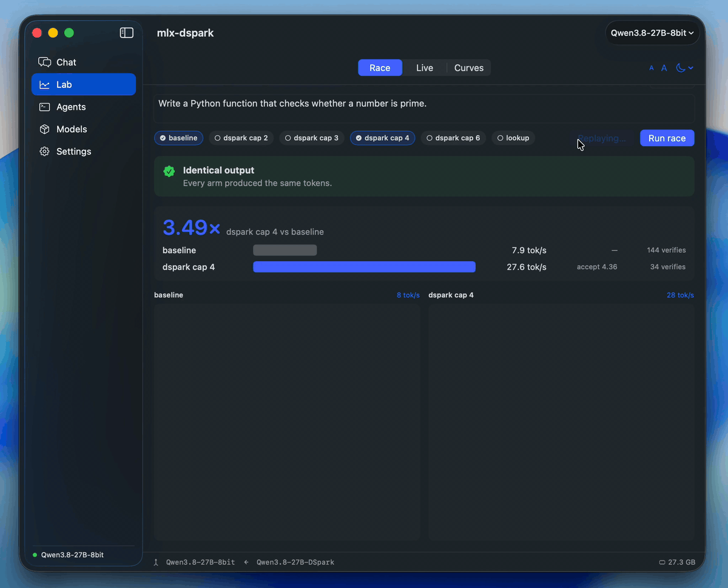Click the 34 verifies text
Screen dimensions: 728x588
pyautogui.click(x=668, y=267)
